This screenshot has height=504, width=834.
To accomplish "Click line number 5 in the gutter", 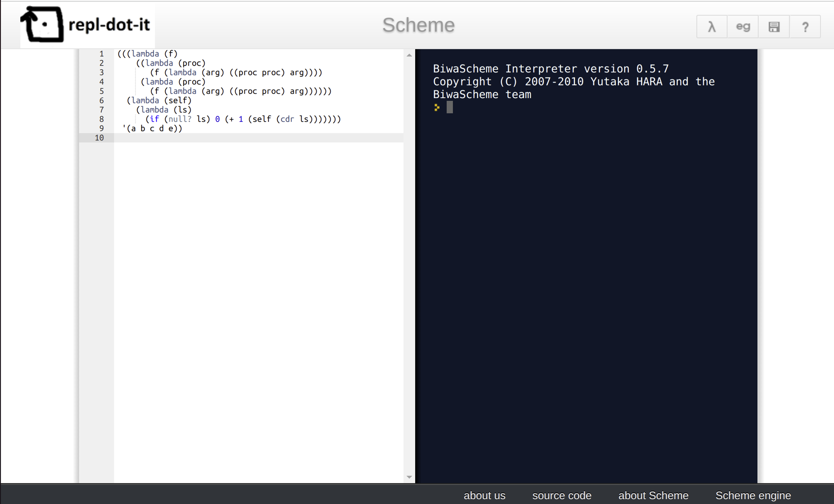I will (102, 91).
